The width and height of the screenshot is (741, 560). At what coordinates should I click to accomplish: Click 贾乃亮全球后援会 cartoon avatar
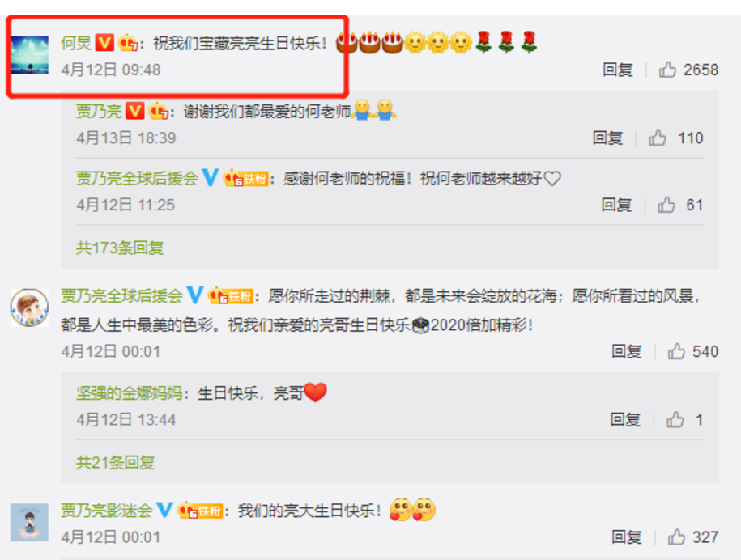click(x=29, y=308)
